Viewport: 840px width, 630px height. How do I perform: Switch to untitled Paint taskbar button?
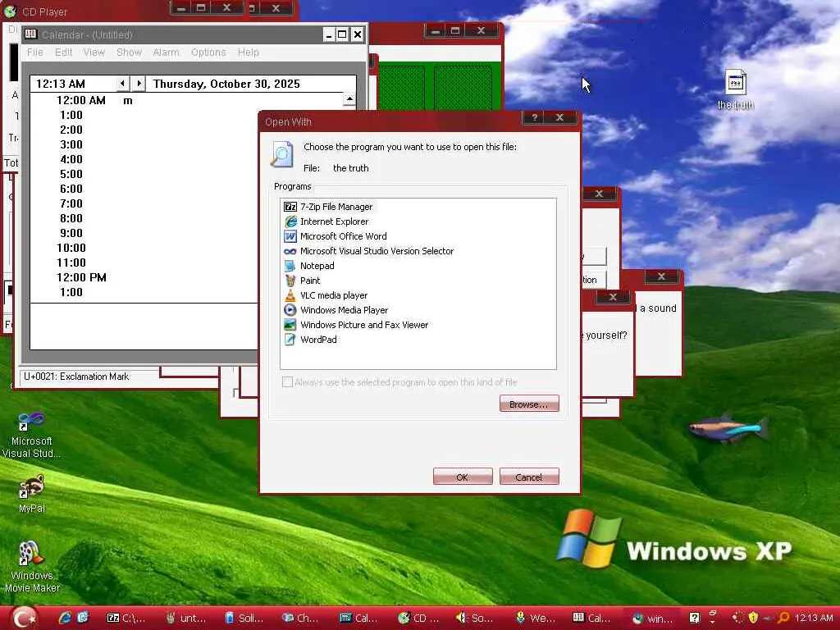[186, 618]
